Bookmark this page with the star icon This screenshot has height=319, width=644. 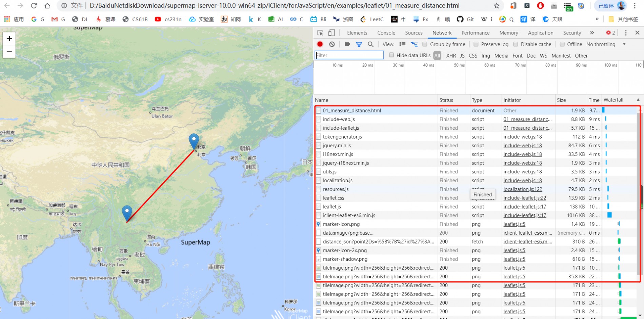[497, 6]
